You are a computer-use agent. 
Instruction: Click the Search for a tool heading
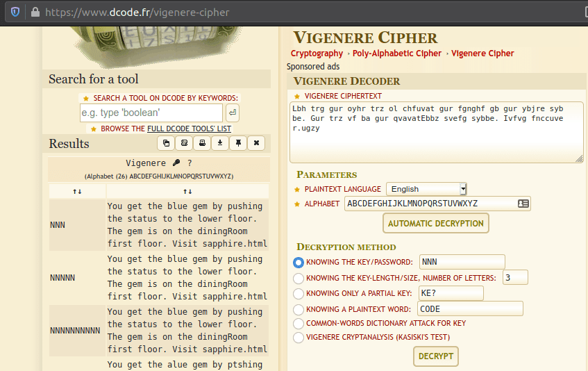tap(94, 79)
